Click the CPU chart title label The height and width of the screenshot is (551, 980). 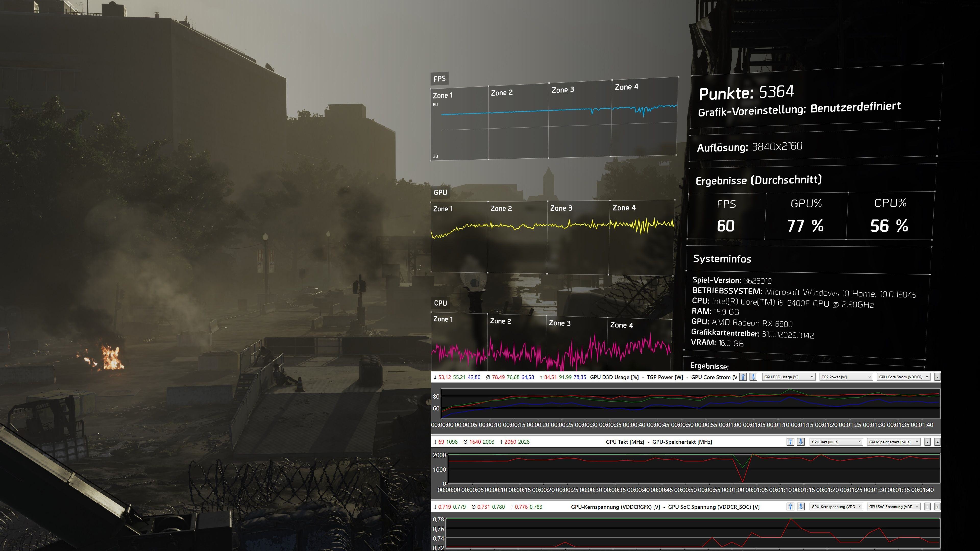click(440, 303)
